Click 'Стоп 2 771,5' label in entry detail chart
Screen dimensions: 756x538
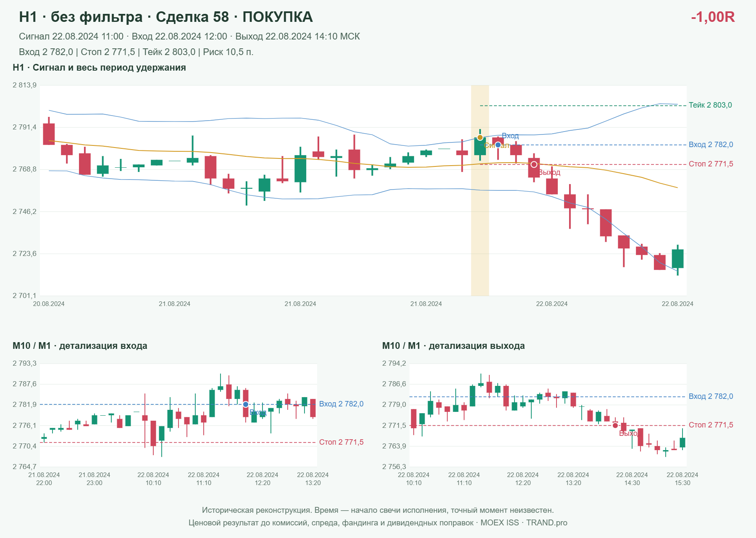[341, 442]
